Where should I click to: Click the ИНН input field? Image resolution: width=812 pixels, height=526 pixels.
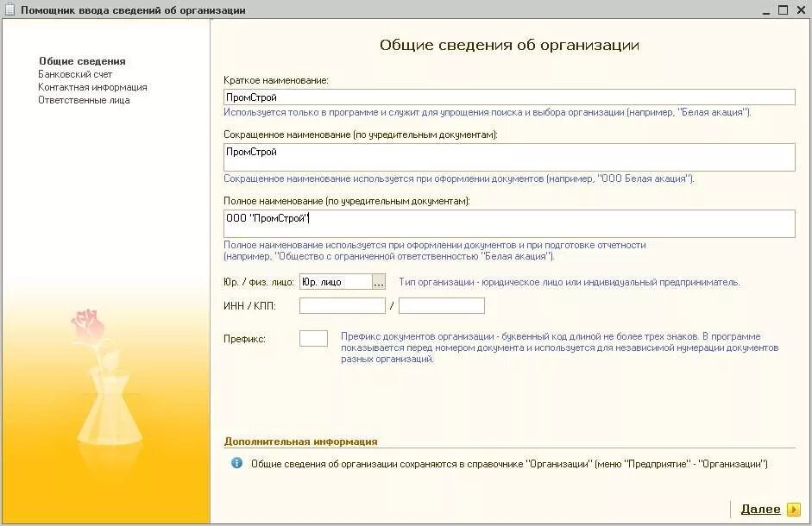(x=343, y=305)
